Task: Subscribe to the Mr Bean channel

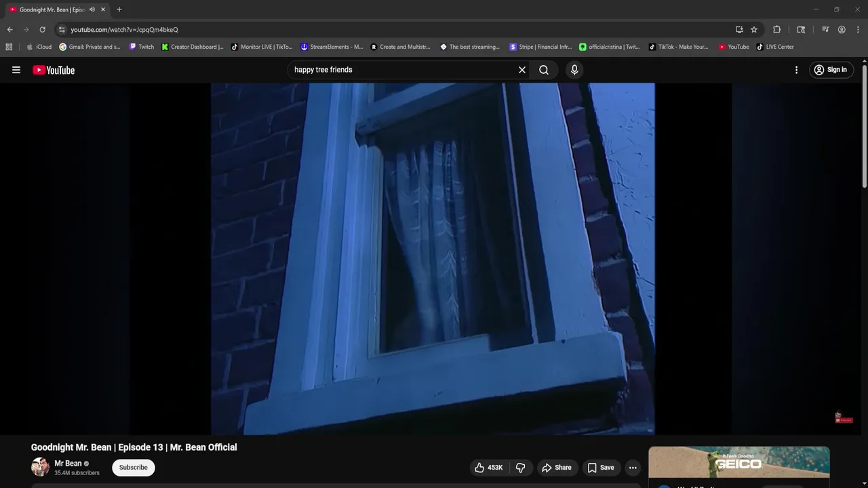Action: pos(134,468)
